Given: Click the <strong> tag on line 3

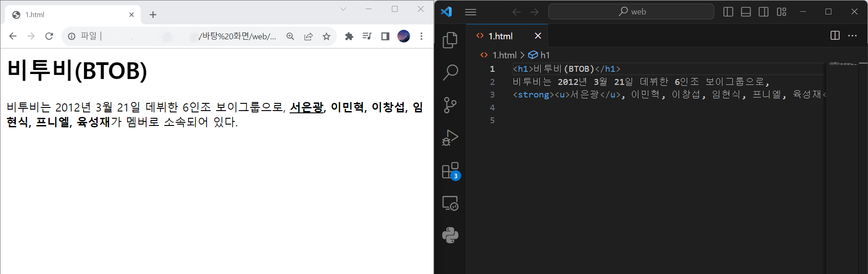Looking at the screenshot, I should pos(533,95).
